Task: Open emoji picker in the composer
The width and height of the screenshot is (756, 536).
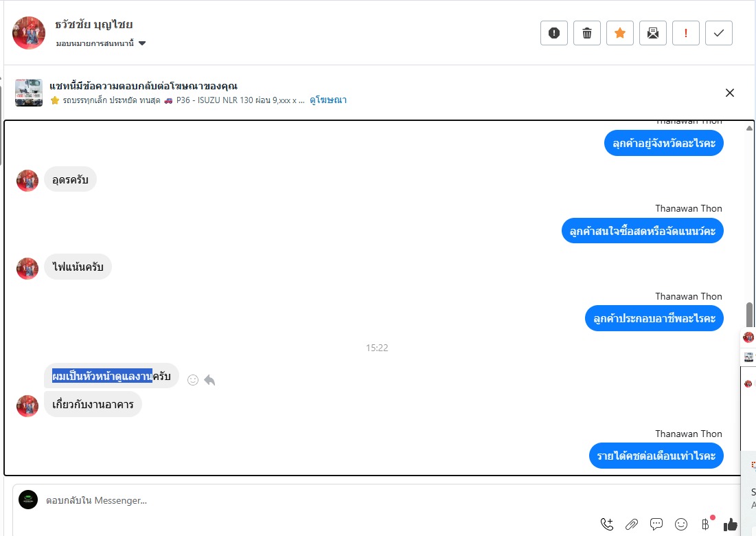Action: click(680, 524)
